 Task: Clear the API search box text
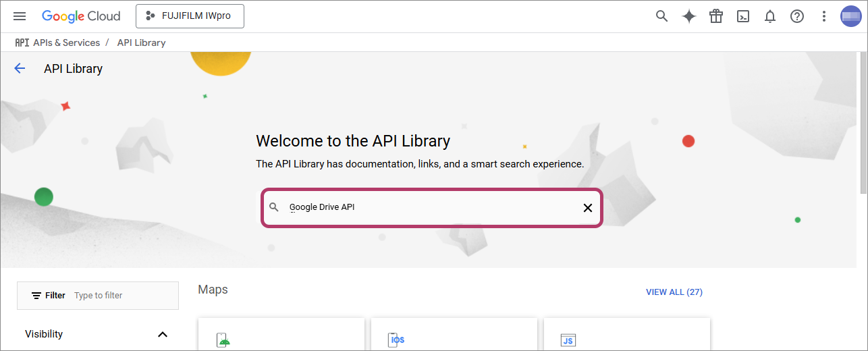(x=587, y=208)
